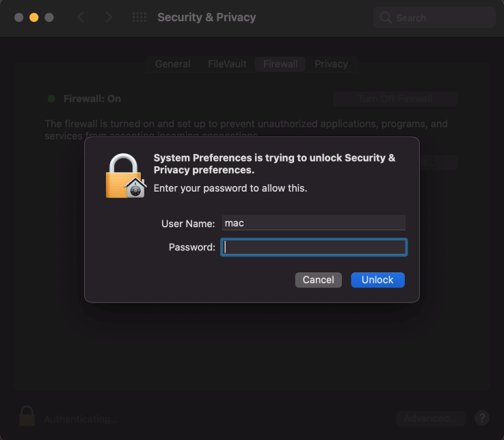The image size is (504, 440).
Task: Click the Unlock button
Action: point(377,280)
